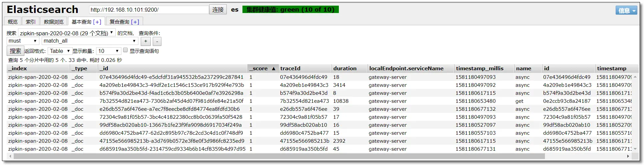Click timestamp_millis value 1581180557103
This screenshot has width=644, height=165.
click(x=476, y=133)
